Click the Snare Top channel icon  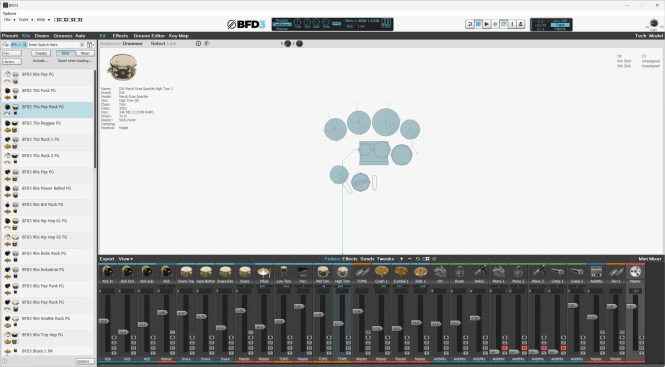pos(186,272)
